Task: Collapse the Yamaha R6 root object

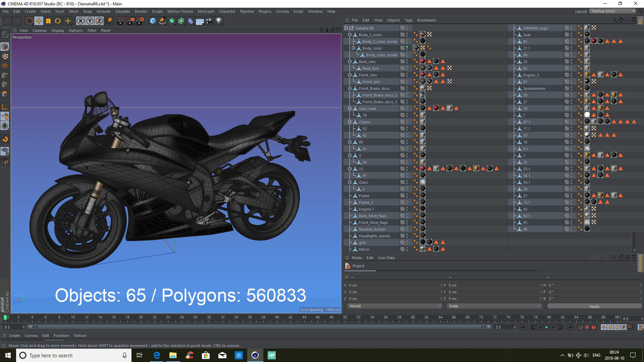Action: pyautogui.click(x=346, y=28)
